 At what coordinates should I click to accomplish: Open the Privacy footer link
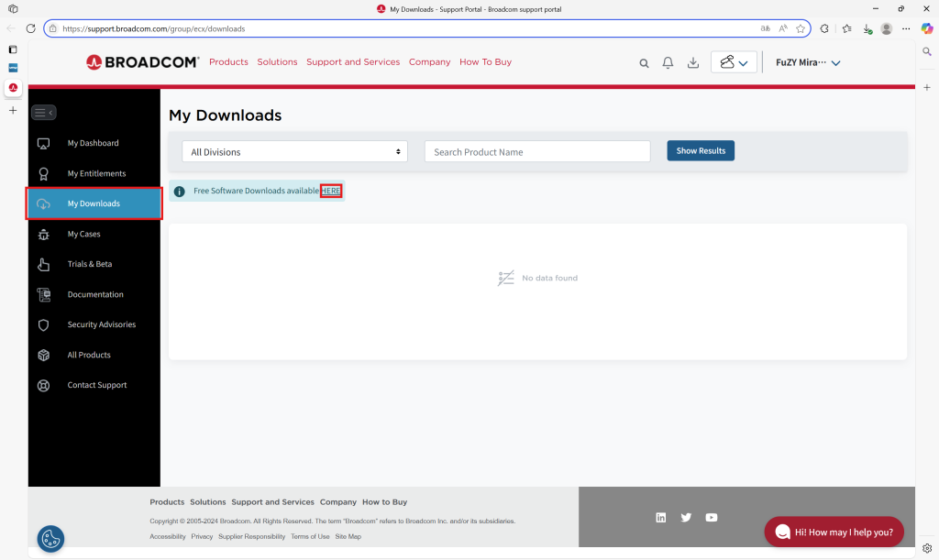pos(202,537)
